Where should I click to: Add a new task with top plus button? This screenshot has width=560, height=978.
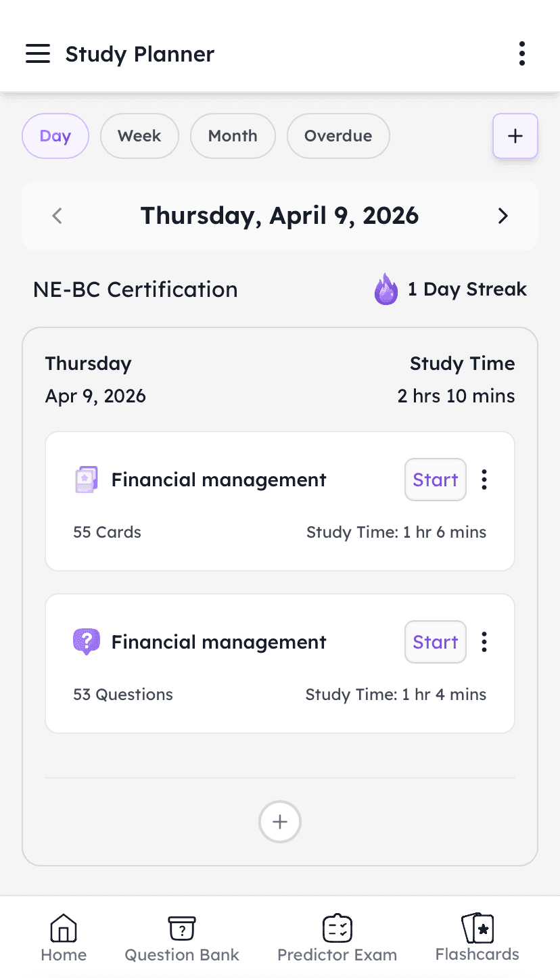515,136
